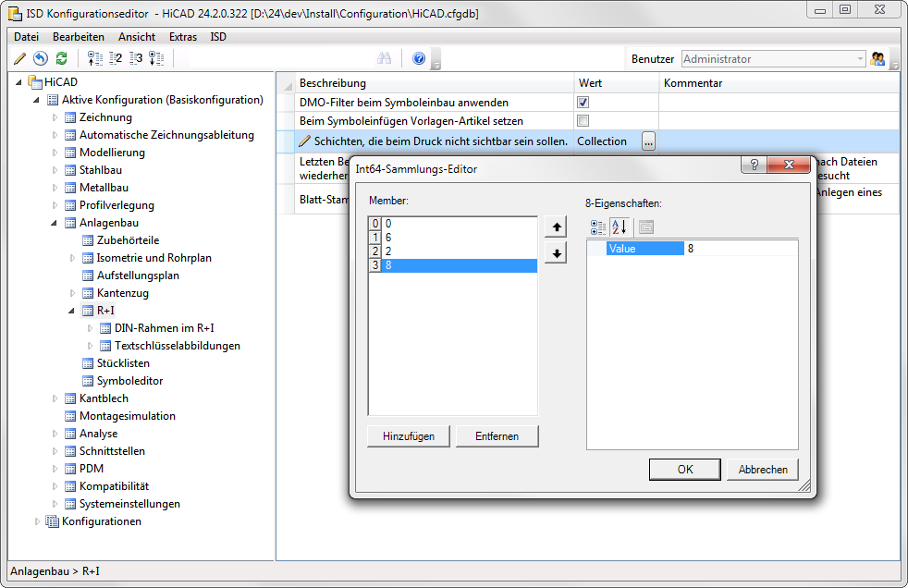Select Stücklisten in the tree
The height and width of the screenshot is (588, 908).
pos(123,363)
